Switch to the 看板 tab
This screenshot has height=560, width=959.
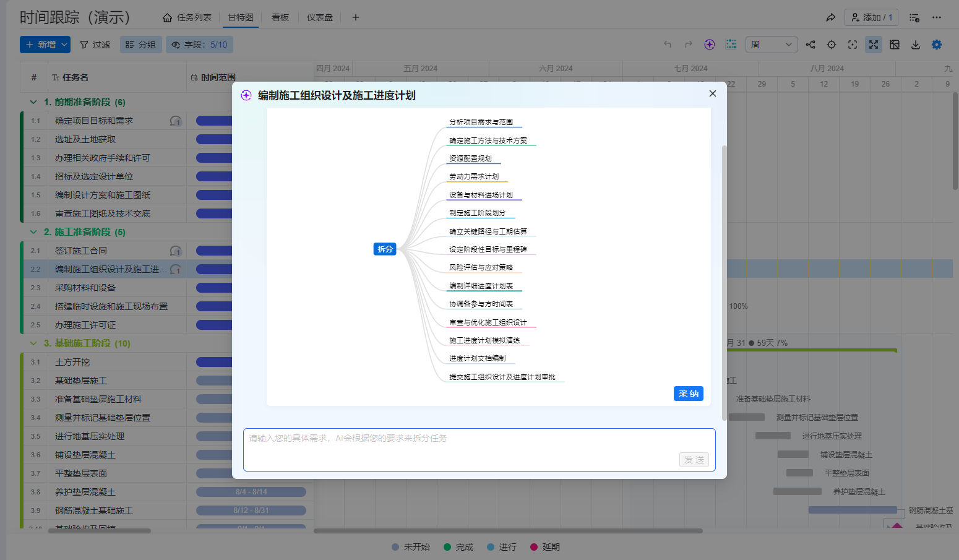click(x=280, y=17)
